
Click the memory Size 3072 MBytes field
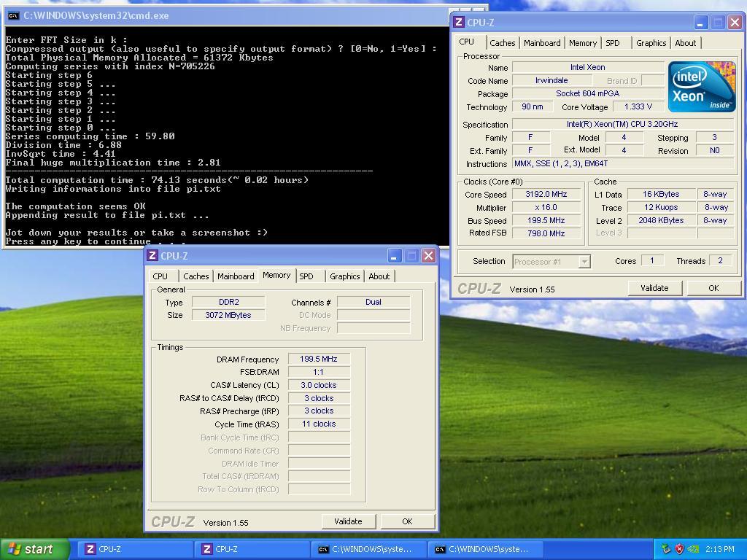tap(228, 315)
